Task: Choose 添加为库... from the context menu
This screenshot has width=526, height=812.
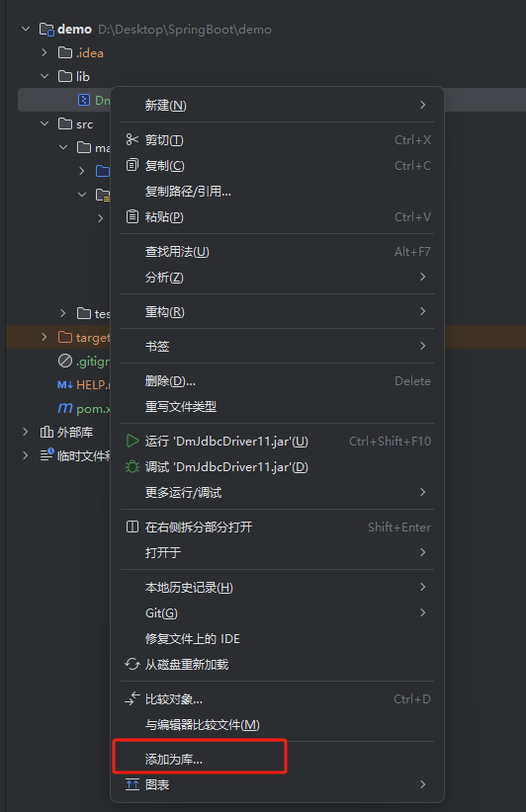Action: 277,759
